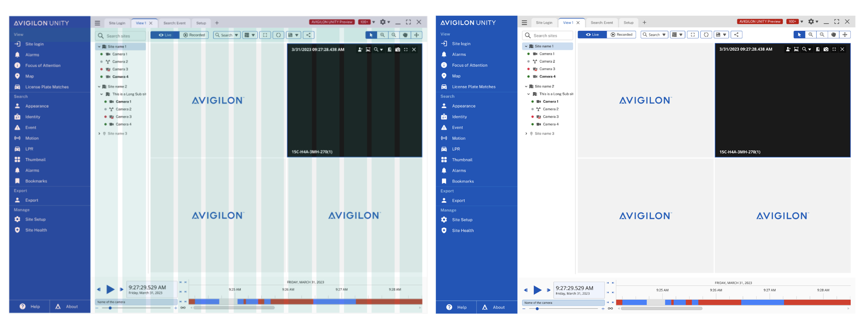The width and height of the screenshot is (868, 326).
Task: Open the hamburger menu in right window
Action: pyautogui.click(x=524, y=23)
